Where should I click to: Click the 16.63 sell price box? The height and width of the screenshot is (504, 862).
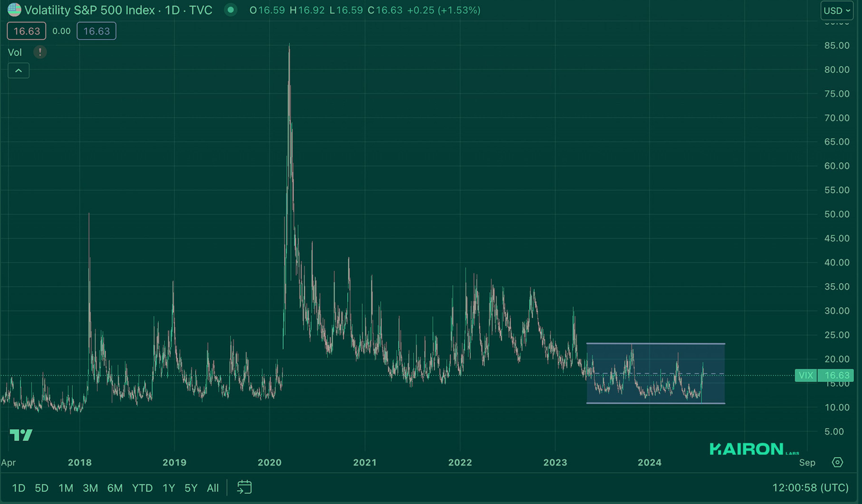(27, 31)
